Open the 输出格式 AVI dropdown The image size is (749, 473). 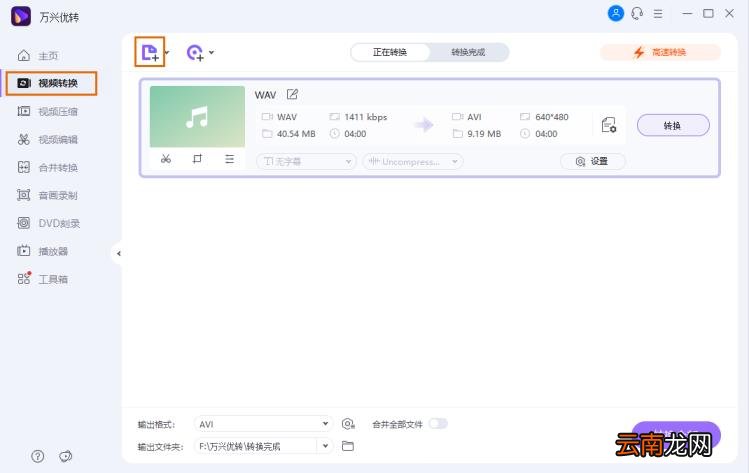pyautogui.click(x=263, y=424)
